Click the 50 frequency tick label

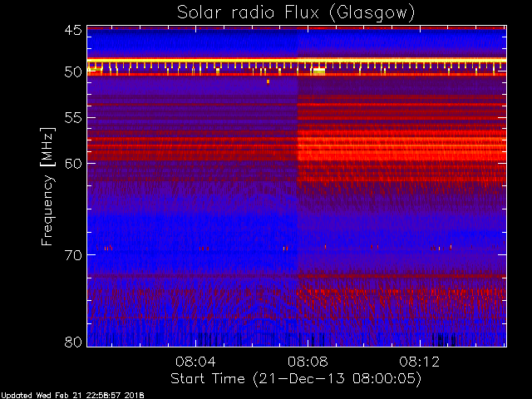pos(73,72)
